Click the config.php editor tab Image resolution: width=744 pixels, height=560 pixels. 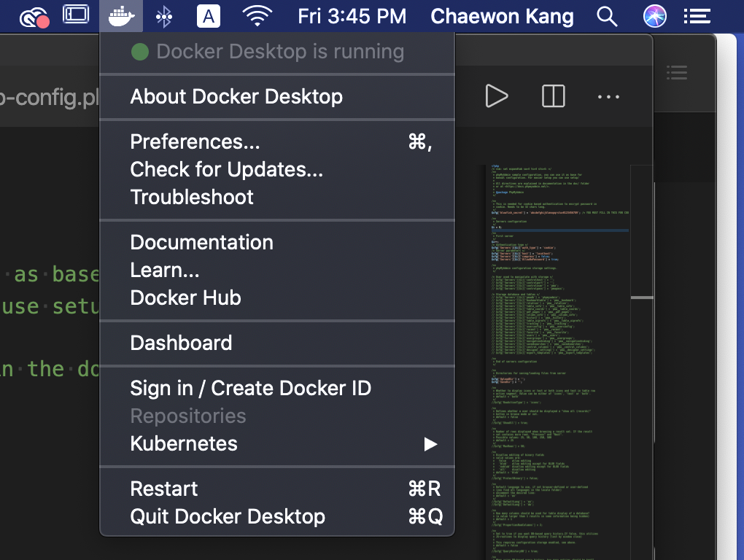tap(50, 97)
